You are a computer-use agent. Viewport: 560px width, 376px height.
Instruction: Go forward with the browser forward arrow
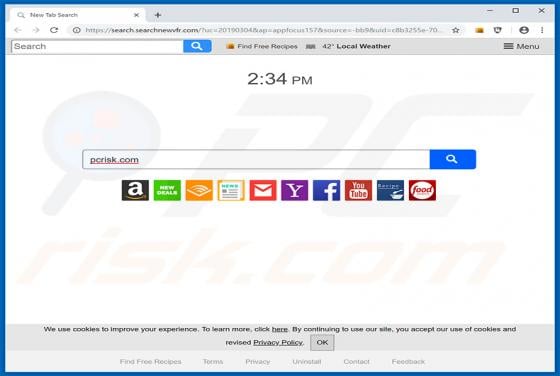(36, 30)
